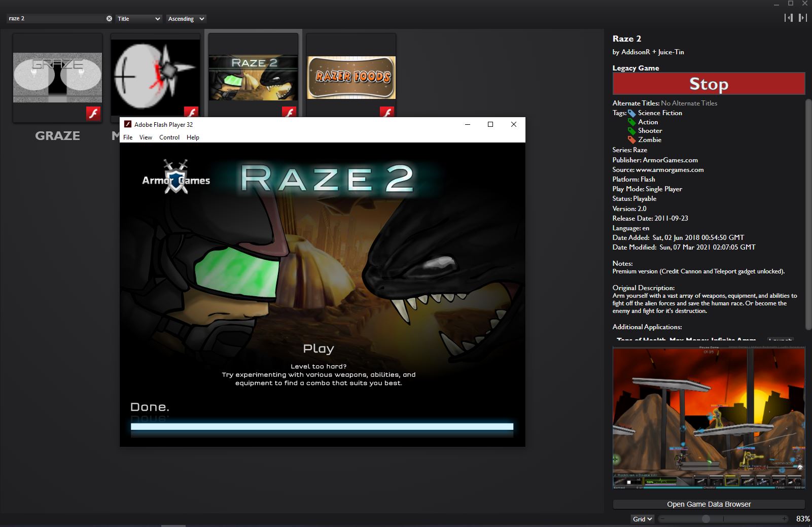Click the Open Game Data Browser button
The width and height of the screenshot is (812, 527).
pos(709,504)
